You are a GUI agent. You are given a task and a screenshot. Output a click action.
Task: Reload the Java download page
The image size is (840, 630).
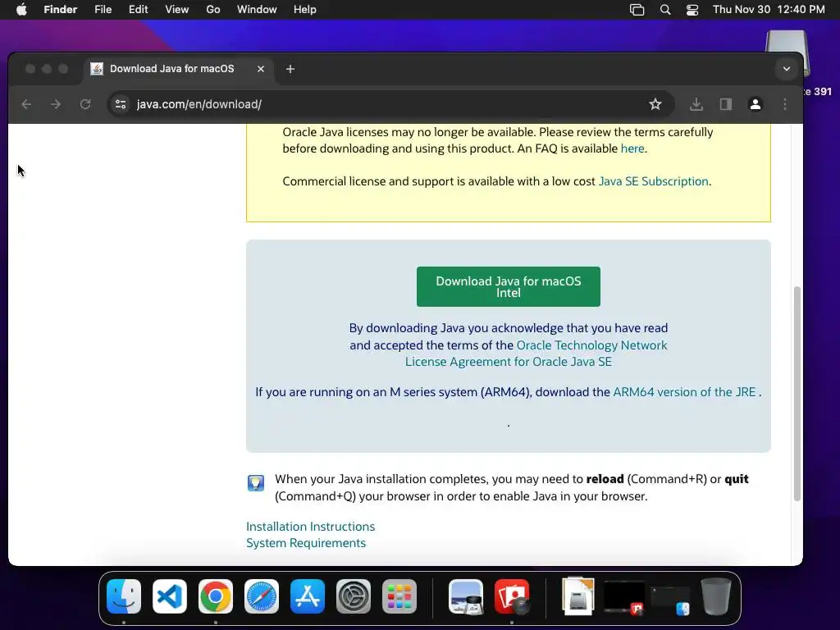coord(85,104)
